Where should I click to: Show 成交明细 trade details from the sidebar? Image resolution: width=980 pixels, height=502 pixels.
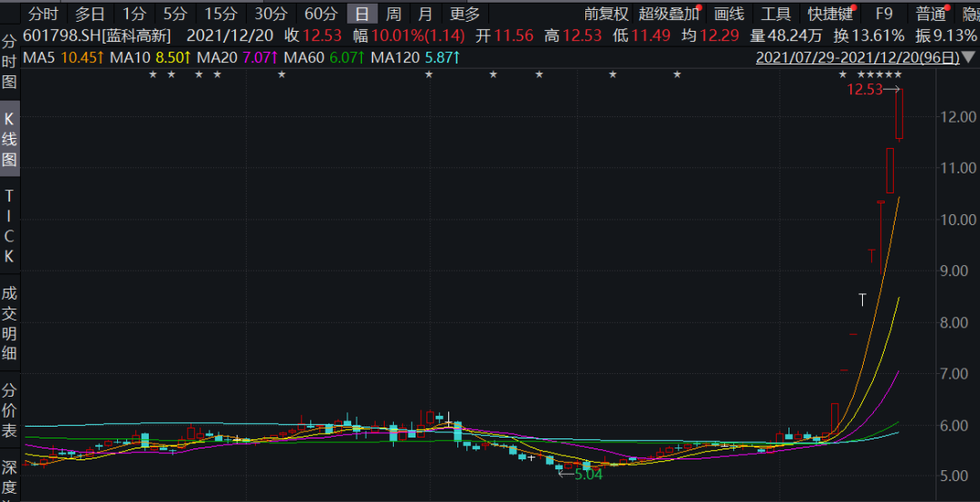9,322
